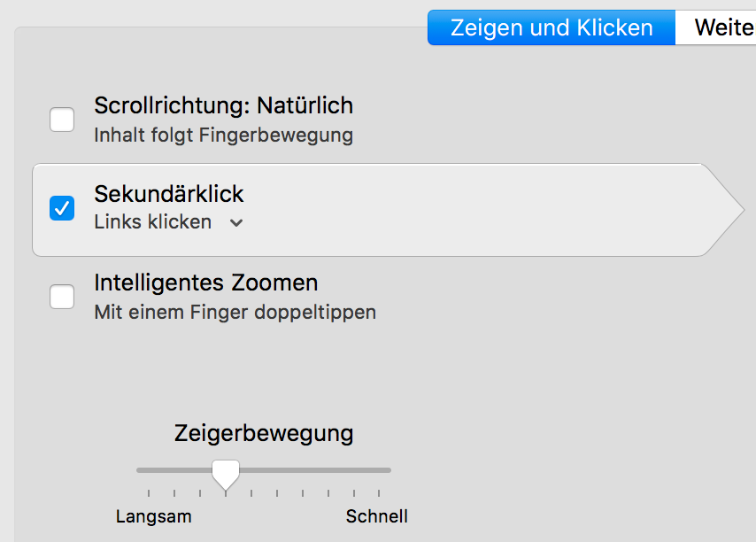Select the "Sekundärklick" option title

pos(169,194)
